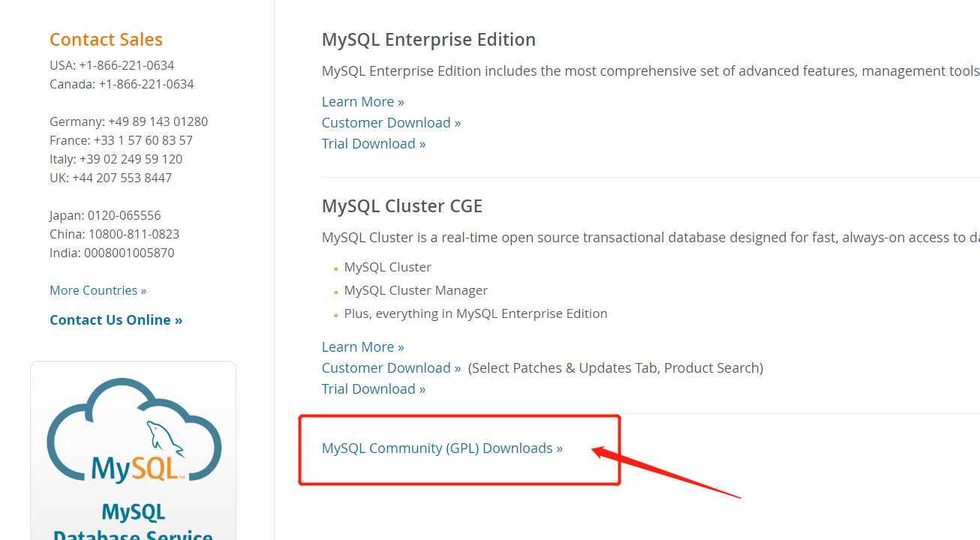Select the MySQL Cluster Manager bullet item
Screen dimensions: 980x540
point(416,290)
